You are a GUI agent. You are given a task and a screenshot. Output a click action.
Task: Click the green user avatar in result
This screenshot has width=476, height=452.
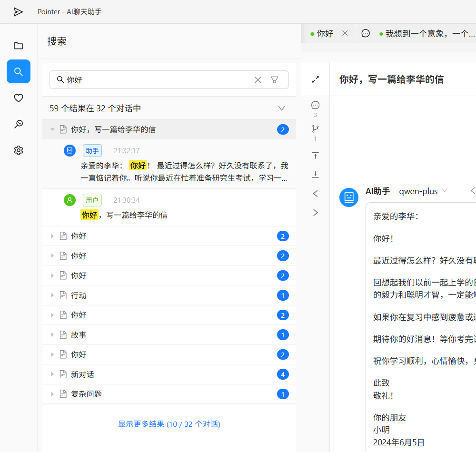coord(69,200)
